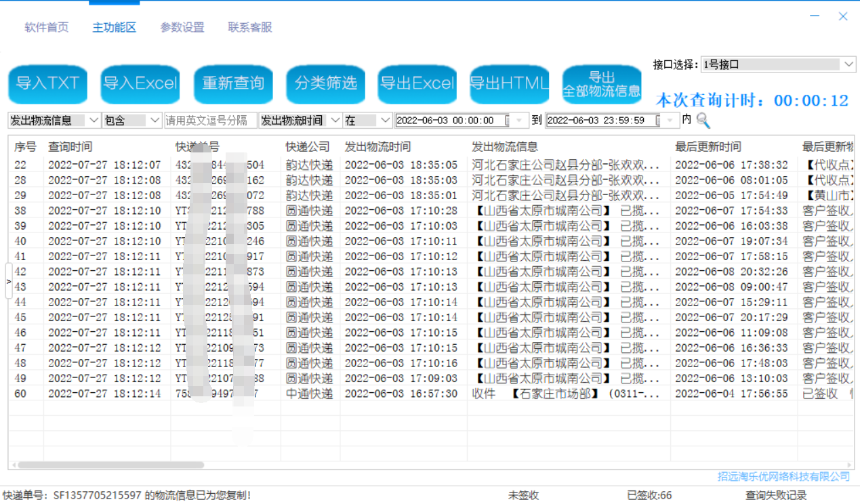Click the 导出Excel export button
This screenshot has width=860, height=504.
417,84
